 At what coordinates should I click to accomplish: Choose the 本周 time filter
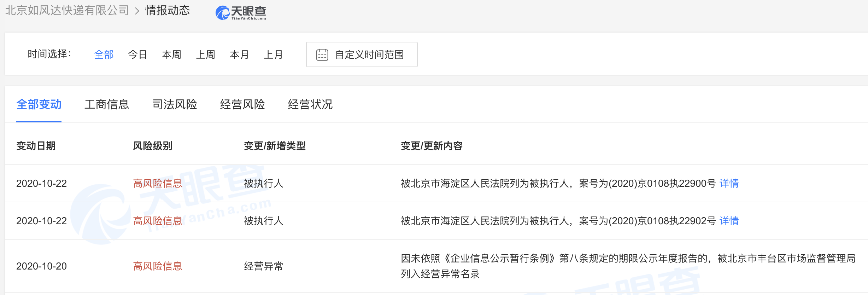(x=171, y=55)
